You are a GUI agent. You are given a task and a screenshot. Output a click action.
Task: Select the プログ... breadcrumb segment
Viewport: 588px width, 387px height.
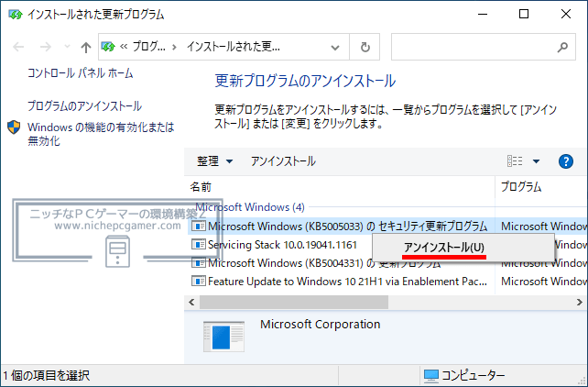point(148,47)
